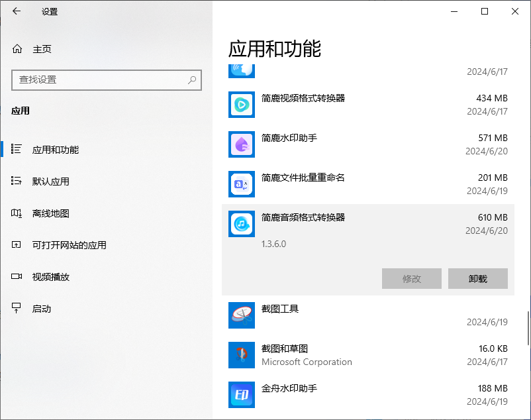Click the 查找设置 search field
Screen dimensions: 531x420
point(99,80)
